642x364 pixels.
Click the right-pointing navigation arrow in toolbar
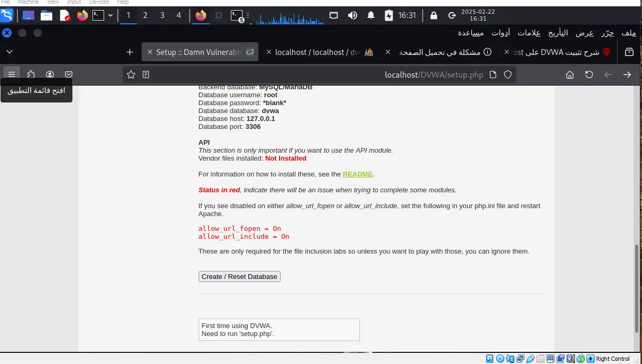tap(627, 74)
